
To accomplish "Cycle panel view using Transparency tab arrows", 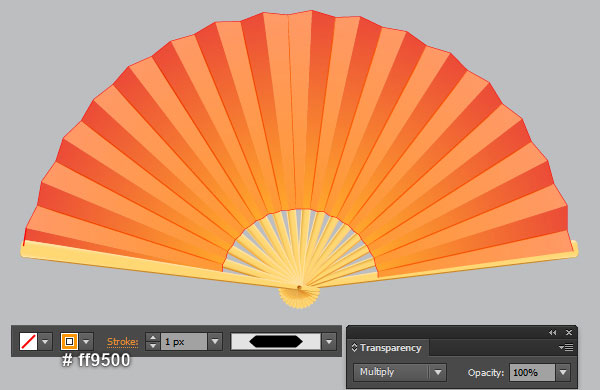I will point(354,348).
